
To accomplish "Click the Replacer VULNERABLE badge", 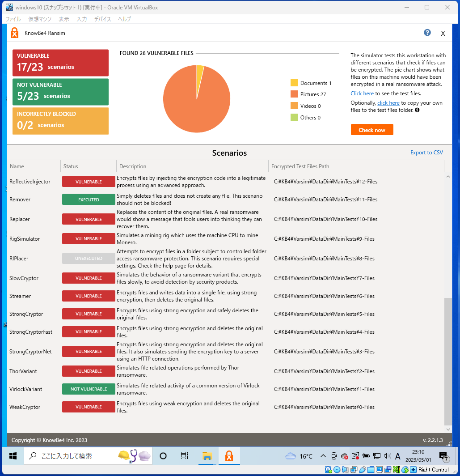I will pos(89,219).
